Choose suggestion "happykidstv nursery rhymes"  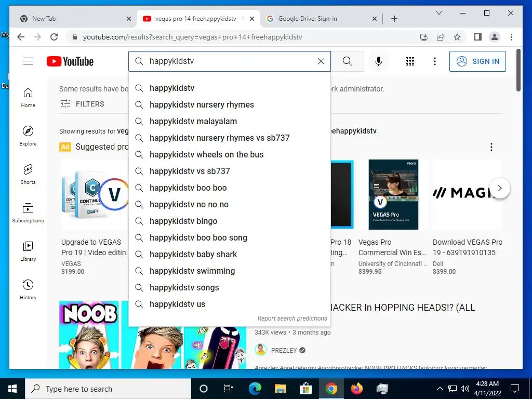coord(230,104)
